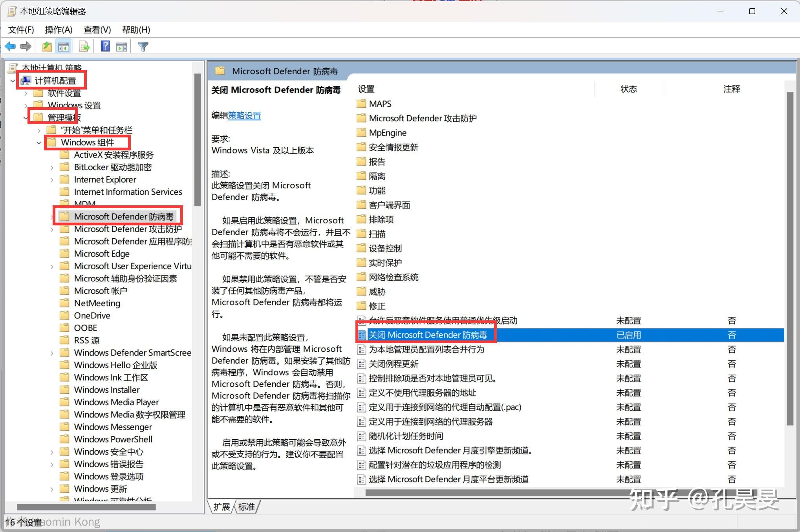The width and height of the screenshot is (800, 532).
Task: Select Windows Installer tree item
Action: click(x=107, y=390)
